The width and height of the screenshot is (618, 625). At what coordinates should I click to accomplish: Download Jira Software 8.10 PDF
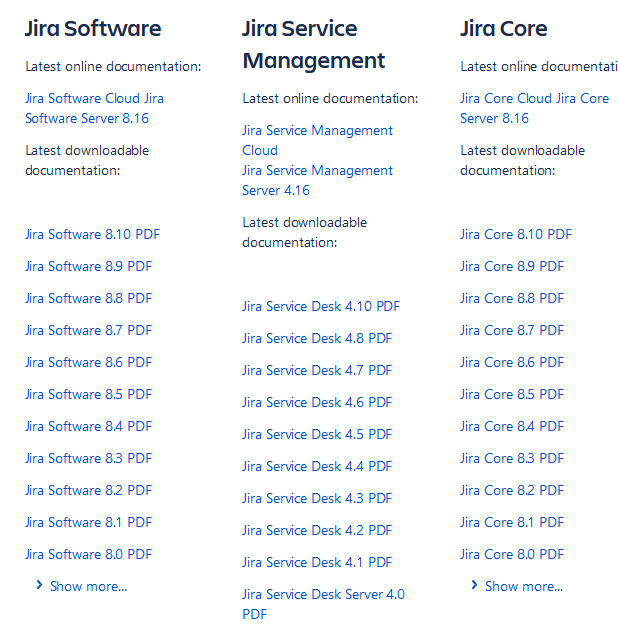click(93, 234)
